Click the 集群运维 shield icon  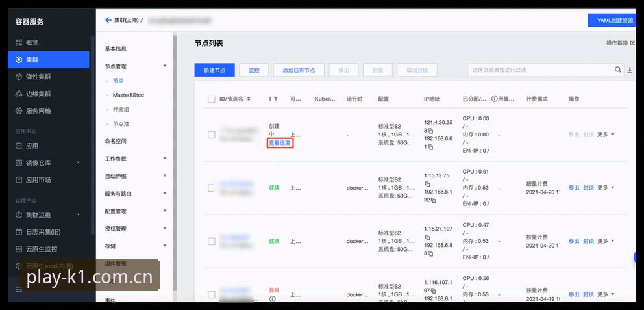18,214
